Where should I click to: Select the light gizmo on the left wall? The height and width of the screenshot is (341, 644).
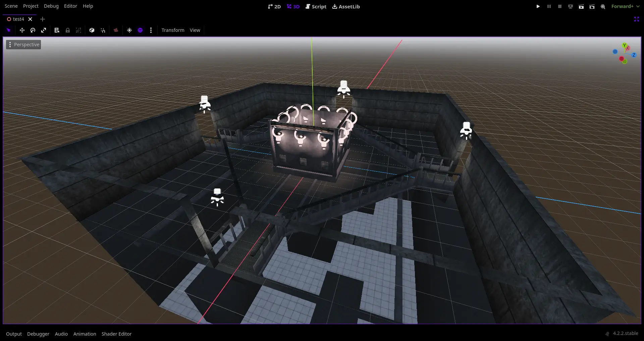tap(205, 104)
